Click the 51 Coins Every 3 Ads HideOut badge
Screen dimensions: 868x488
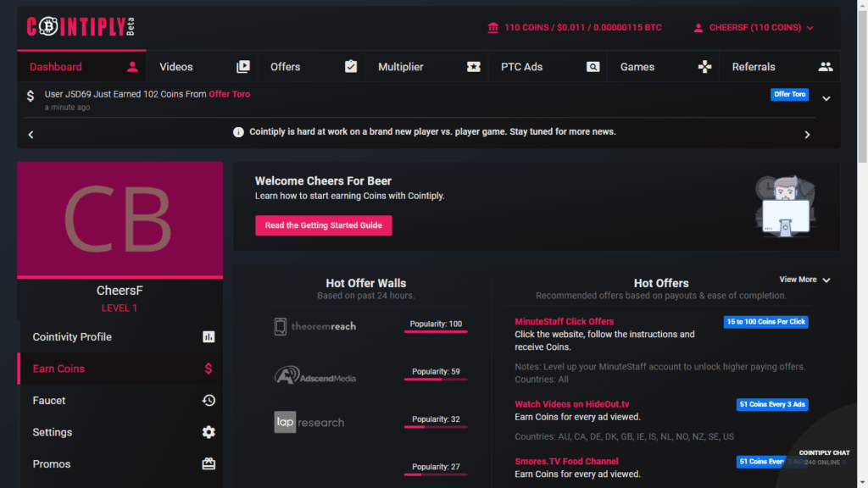tap(772, 404)
